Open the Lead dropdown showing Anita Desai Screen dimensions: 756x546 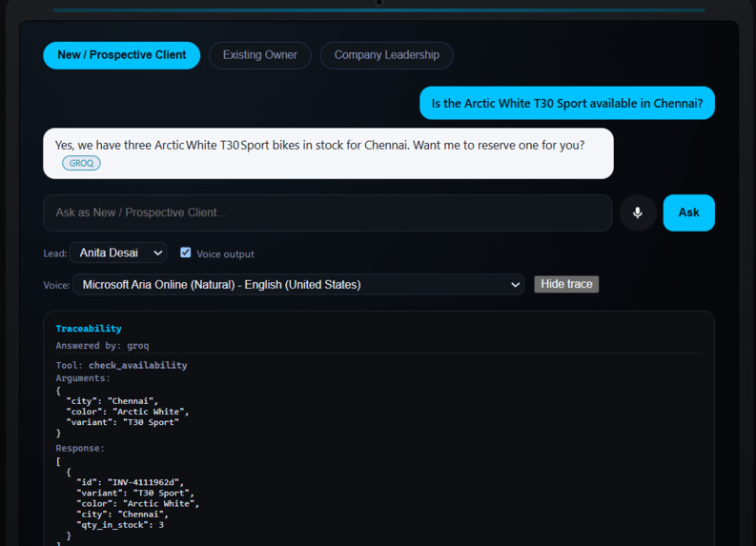click(x=118, y=253)
